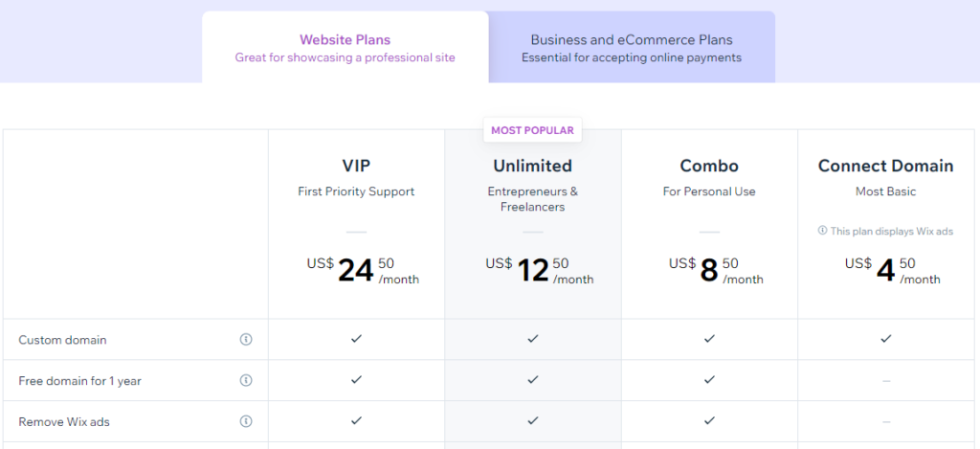
Task: Click info icon by 'This plan displays Wix ads'
Action: (x=822, y=231)
